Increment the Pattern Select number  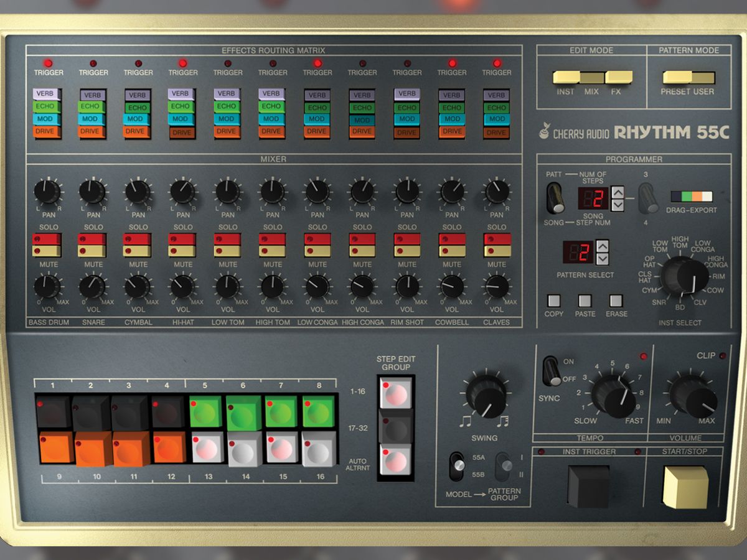(602, 245)
